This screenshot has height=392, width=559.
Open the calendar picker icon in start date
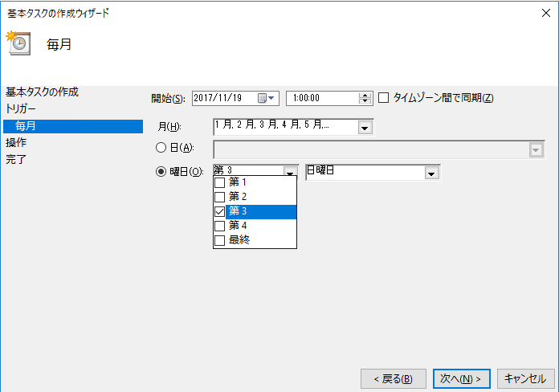[266, 98]
